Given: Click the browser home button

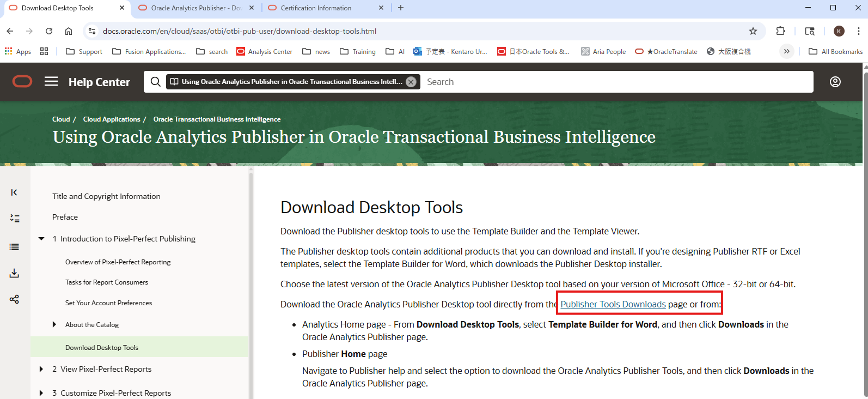Looking at the screenshot, I should [69, 31].
